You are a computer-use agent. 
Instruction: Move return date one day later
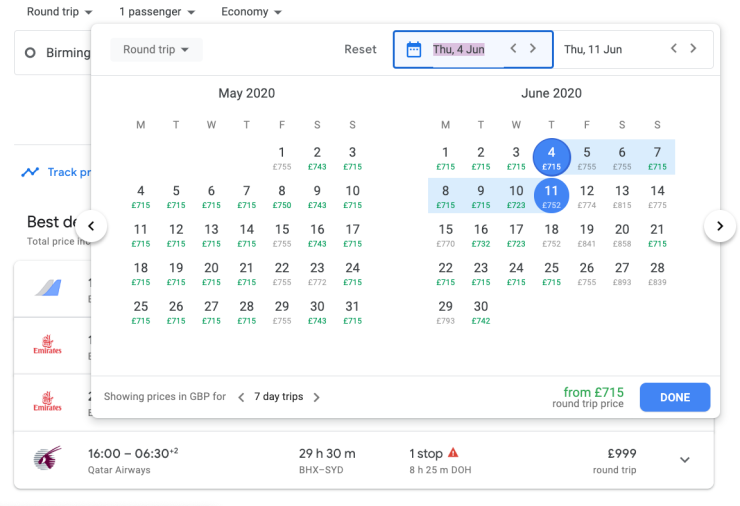coord(694,48)
